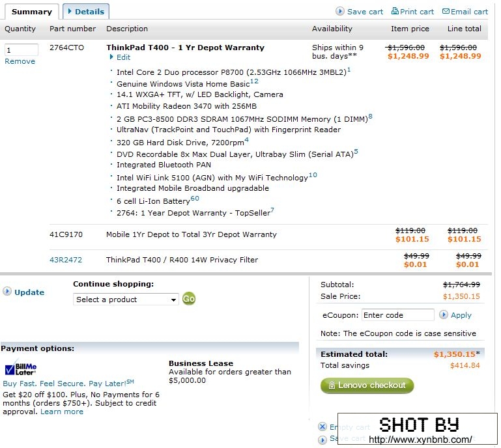Open the Details tab

pyautogui.click(x=86, y=11)
